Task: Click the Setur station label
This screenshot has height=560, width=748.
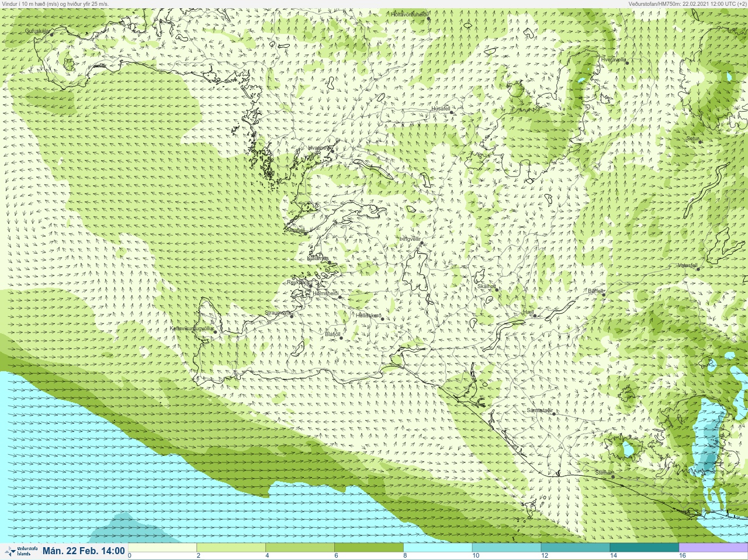Action: (692, 139)
